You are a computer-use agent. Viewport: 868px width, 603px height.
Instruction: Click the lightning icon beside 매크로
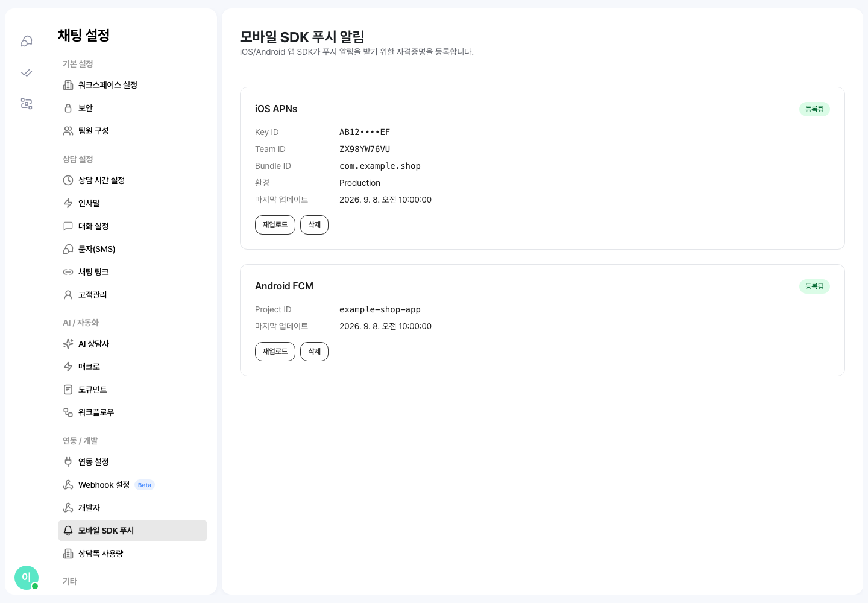pos(68,367)
